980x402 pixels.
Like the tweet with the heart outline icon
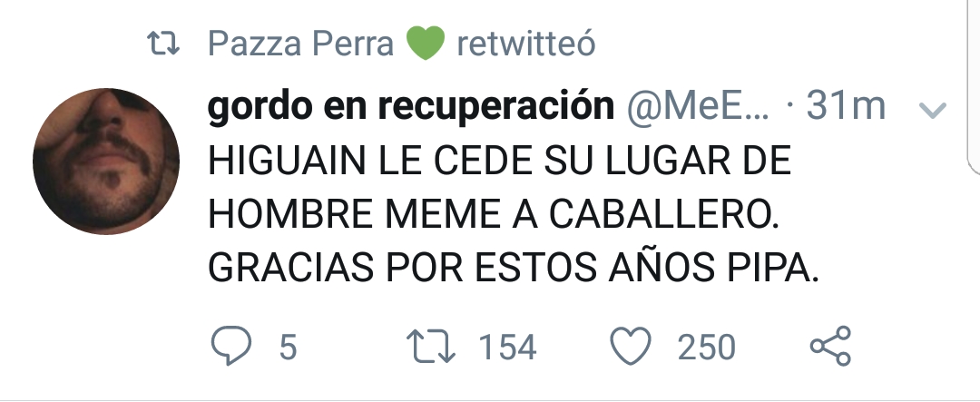631,347
